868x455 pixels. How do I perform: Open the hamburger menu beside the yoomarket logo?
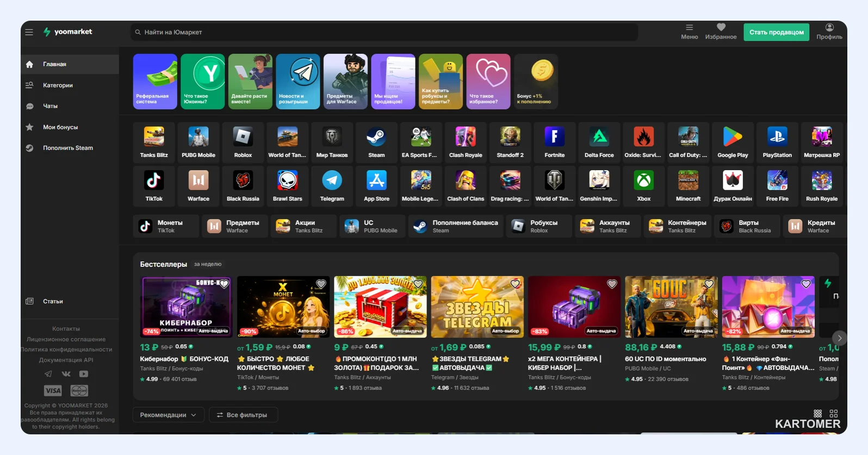29,32
